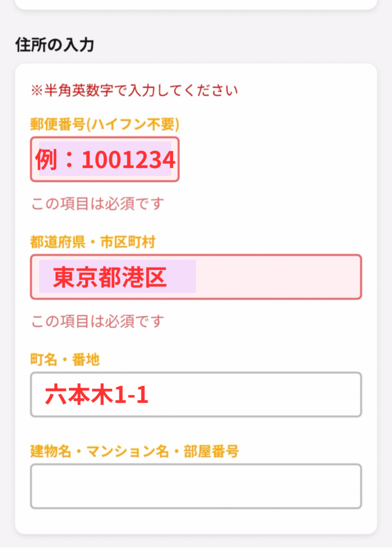Image resolution: width=392 pixels, height=559 pixels.
Task: Click the ※半角英数字で入力してください notice
Action: click(134, 91)
